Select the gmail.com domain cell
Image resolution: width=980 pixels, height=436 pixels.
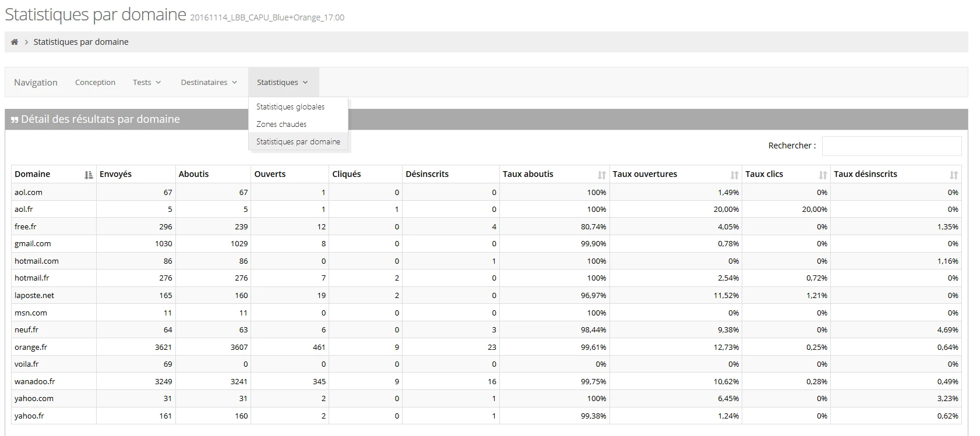point(33,244)
